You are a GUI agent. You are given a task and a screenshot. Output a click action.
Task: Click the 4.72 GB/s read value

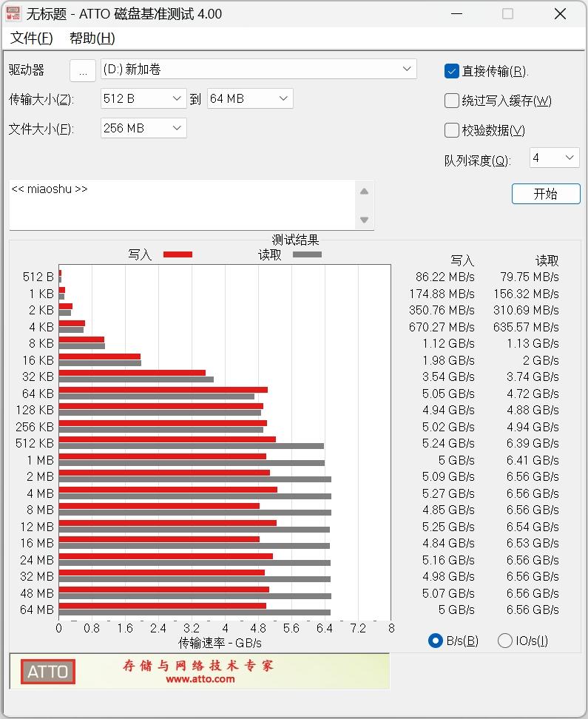tap(533, 394)
